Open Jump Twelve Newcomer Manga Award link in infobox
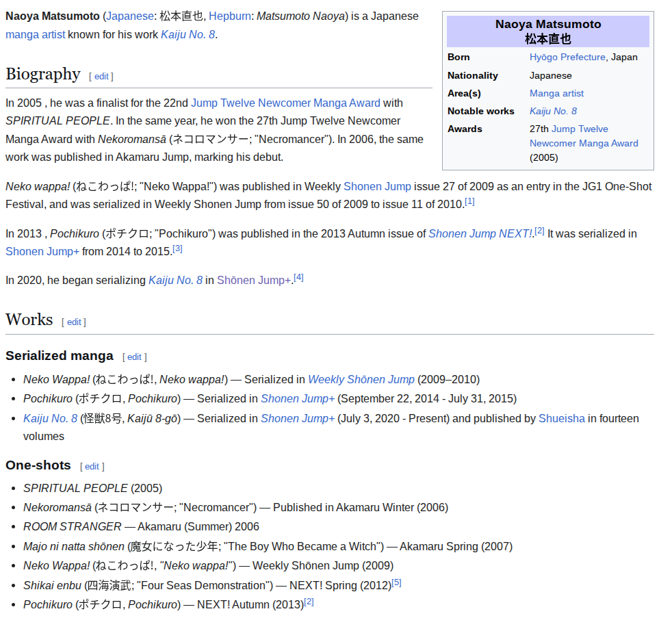The width and height of the screenshot is (672, 618). pos(584,136)
